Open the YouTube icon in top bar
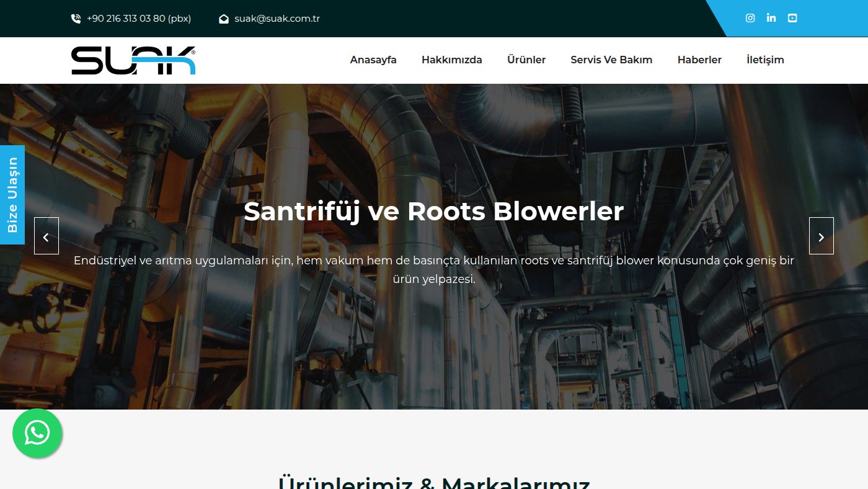868x489 pixels. pyautogui.click(x=792, y=18)
